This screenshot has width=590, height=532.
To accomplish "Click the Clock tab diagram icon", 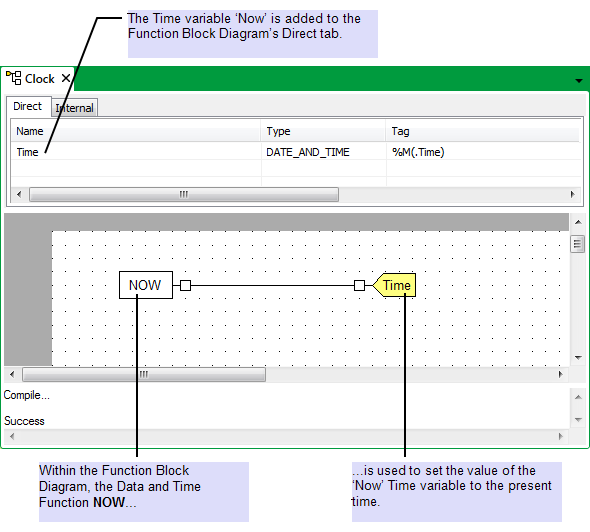I will (x=14, y=78).
